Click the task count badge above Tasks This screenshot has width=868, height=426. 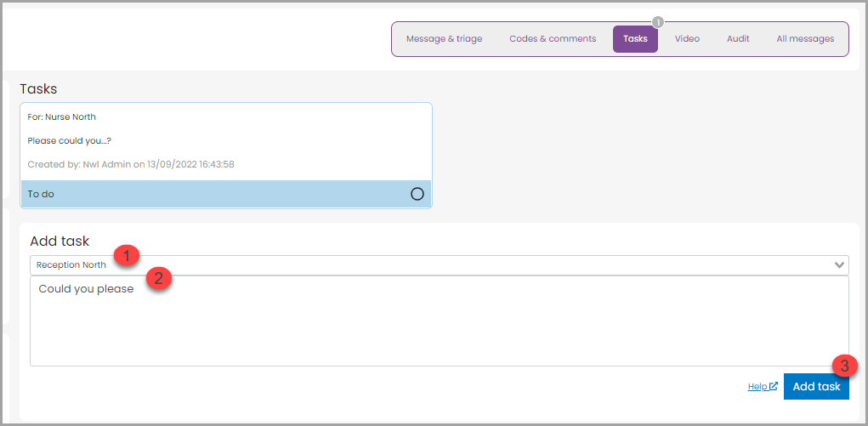pos(657,22)
